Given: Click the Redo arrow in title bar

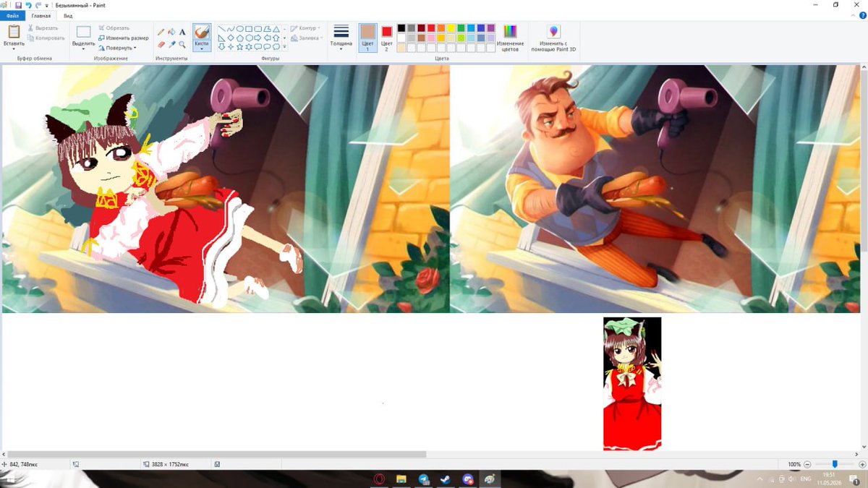Looking at the screenshot, I should [38, 4].
